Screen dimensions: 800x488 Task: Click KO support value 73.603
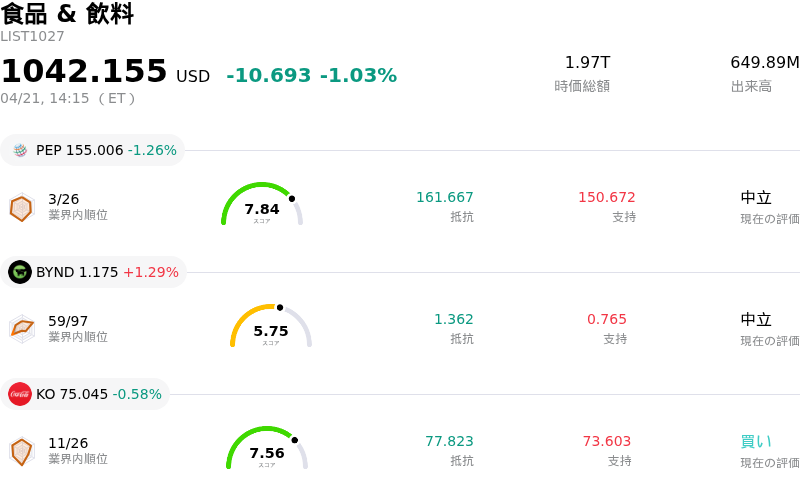(606, 441)
